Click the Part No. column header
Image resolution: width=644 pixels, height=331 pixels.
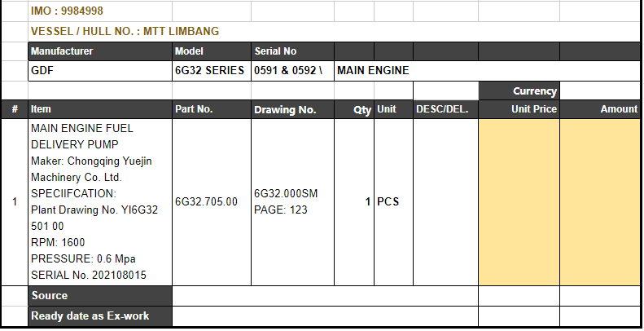[210, 109]
